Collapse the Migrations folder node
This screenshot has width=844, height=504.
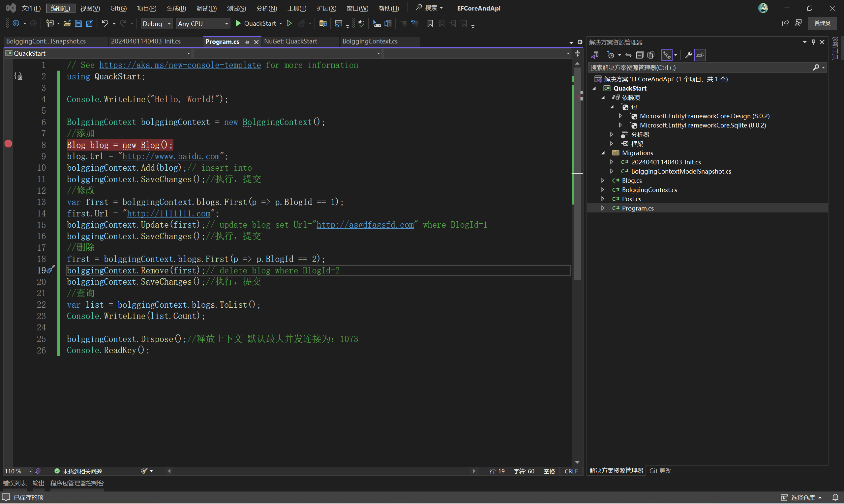[x=603, y=153]
